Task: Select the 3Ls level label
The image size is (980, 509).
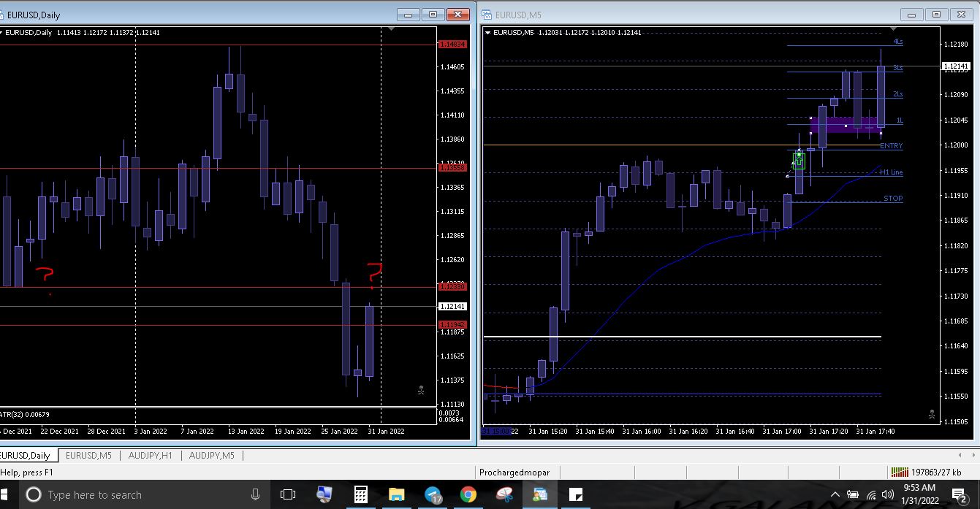Action: 897,68
